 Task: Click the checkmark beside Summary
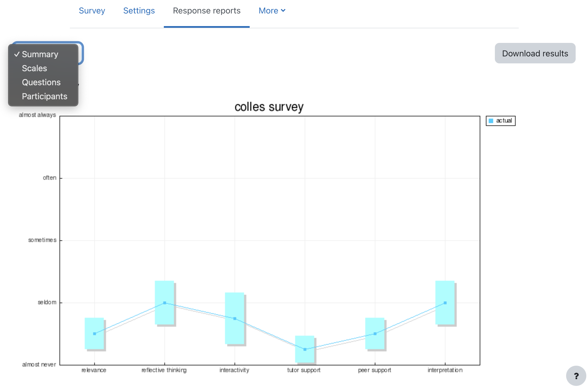click(17, 54)
